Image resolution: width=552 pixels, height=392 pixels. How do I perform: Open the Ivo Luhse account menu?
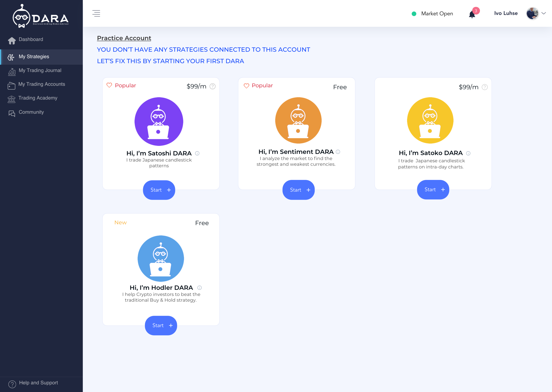[x=506, y=13]
